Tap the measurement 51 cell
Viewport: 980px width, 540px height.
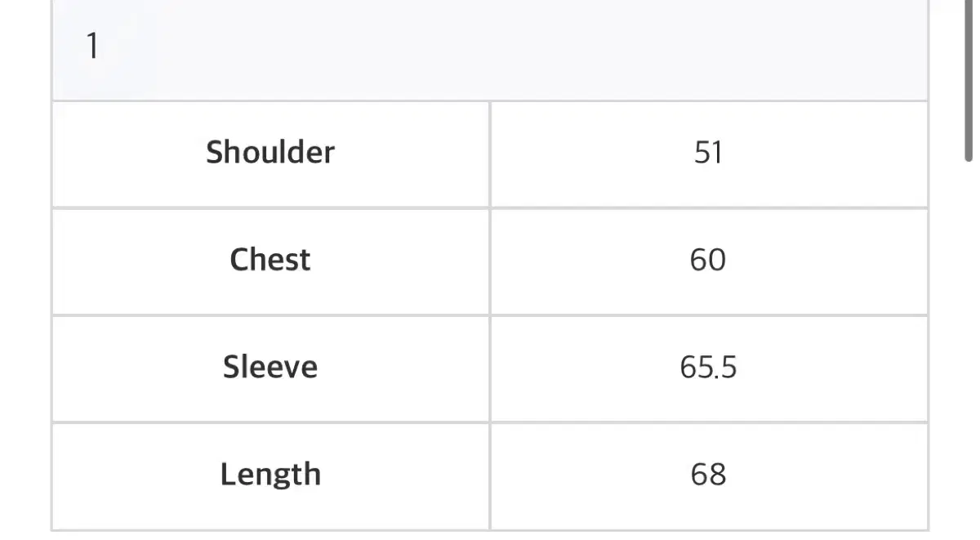point(708,153)
